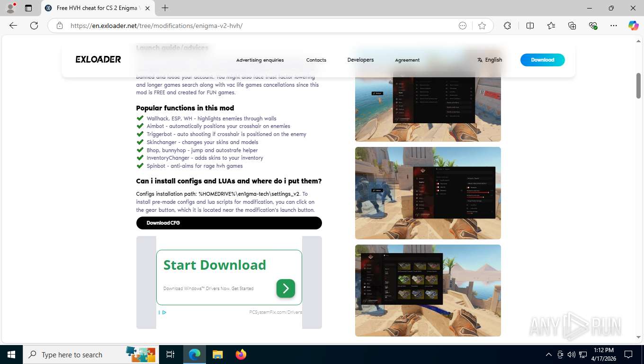This screenshot has width=644, height=364.
Task: Open the Collections icon
Action: coord(572,26)
